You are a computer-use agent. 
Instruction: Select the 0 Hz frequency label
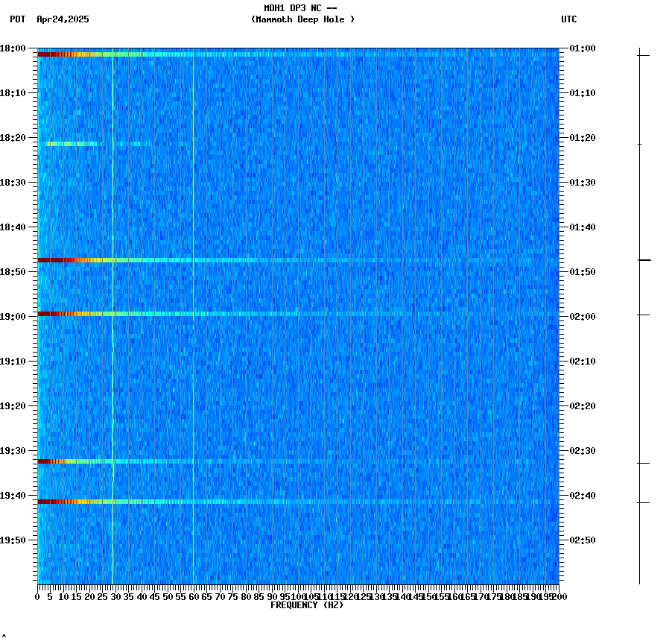(36, 596)
